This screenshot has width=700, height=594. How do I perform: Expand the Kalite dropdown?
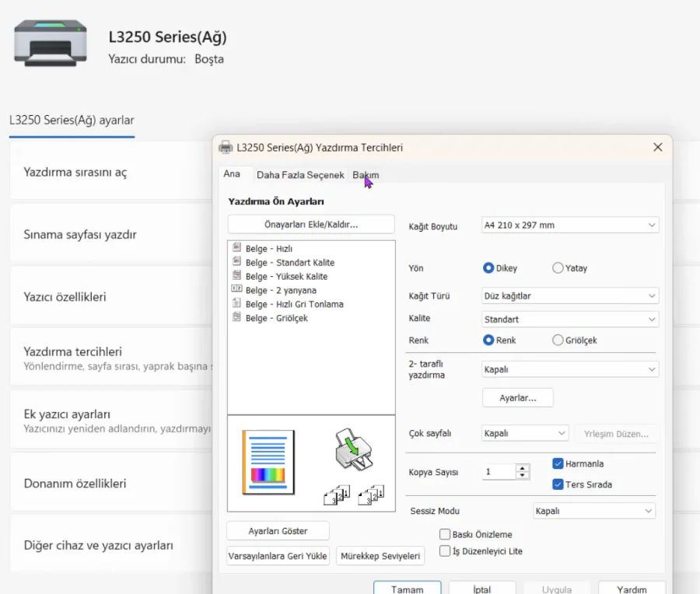point(570,319)
